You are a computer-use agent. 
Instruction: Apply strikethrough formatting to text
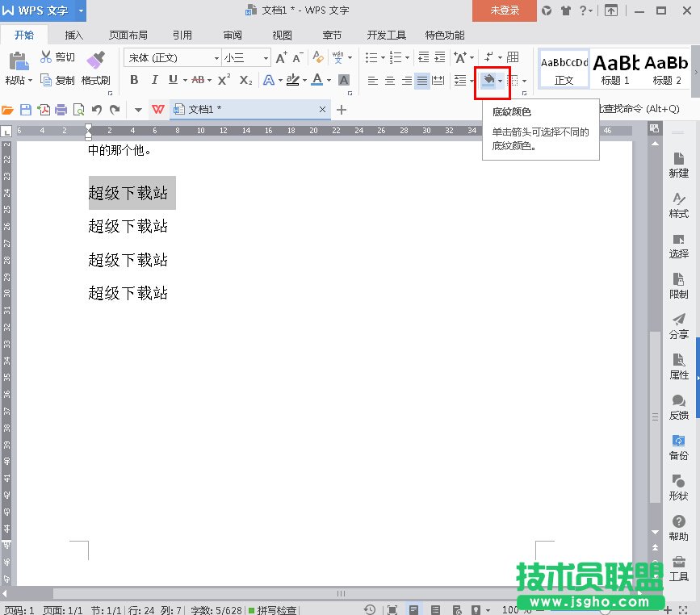click(199, 81)
